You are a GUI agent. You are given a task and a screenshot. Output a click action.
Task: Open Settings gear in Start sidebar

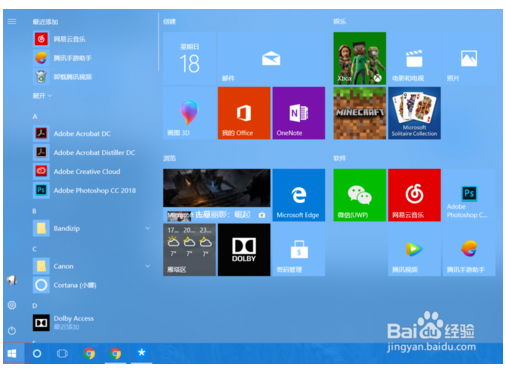(x=12, y=305)
